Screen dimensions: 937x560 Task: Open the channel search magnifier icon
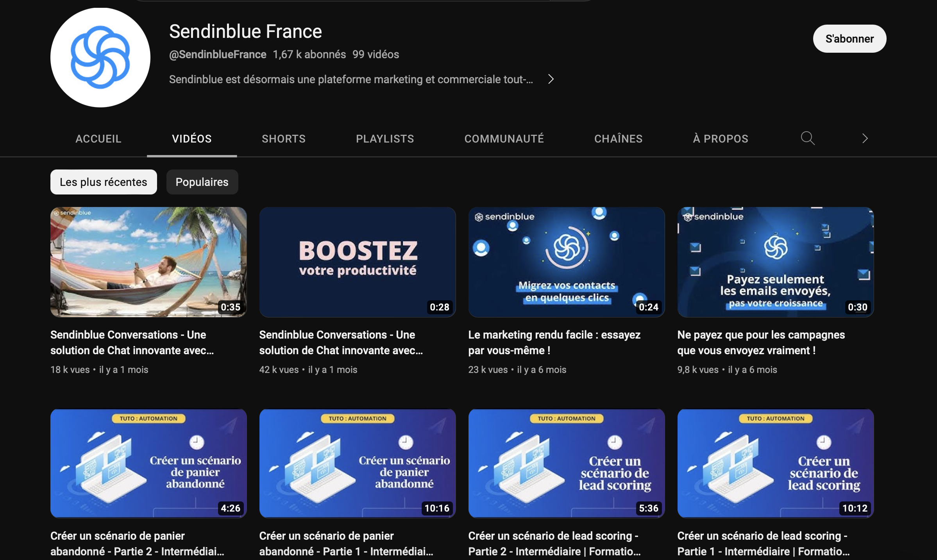[807, 138]
